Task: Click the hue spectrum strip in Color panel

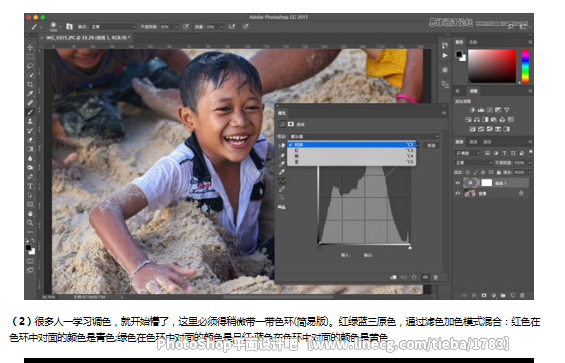Action: 525,66
